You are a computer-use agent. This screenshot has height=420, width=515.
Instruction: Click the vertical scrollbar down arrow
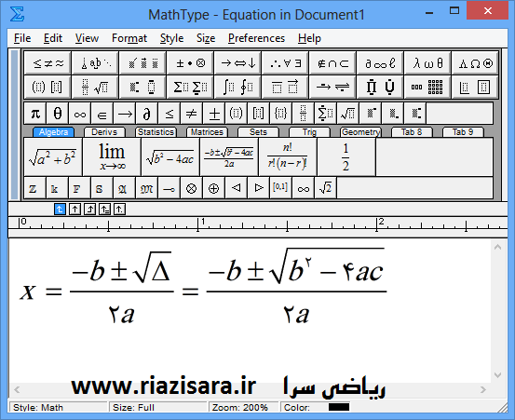coord(497,375)
